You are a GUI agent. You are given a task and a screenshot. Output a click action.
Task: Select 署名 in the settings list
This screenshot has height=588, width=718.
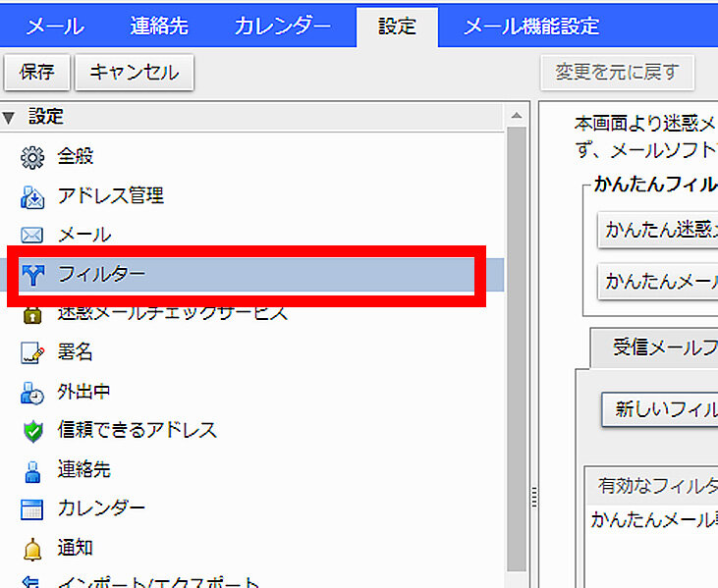(75, 352)
